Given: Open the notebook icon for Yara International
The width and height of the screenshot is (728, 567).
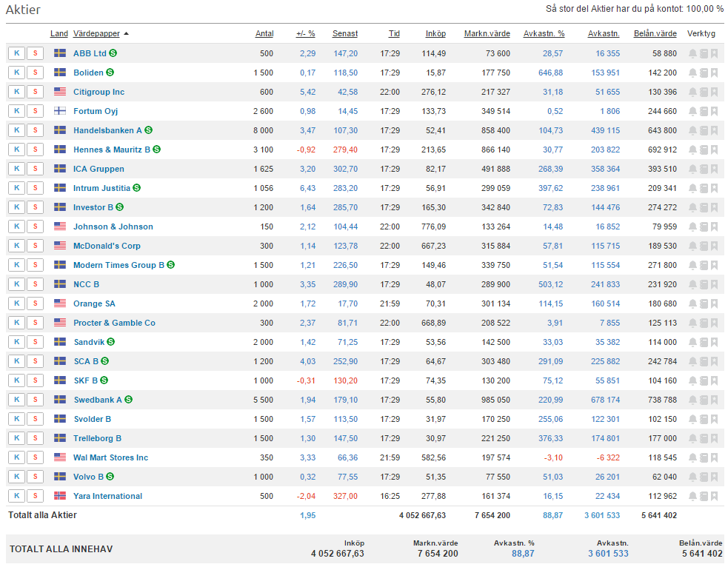Looking at the screenshot, I should point(704,497).
